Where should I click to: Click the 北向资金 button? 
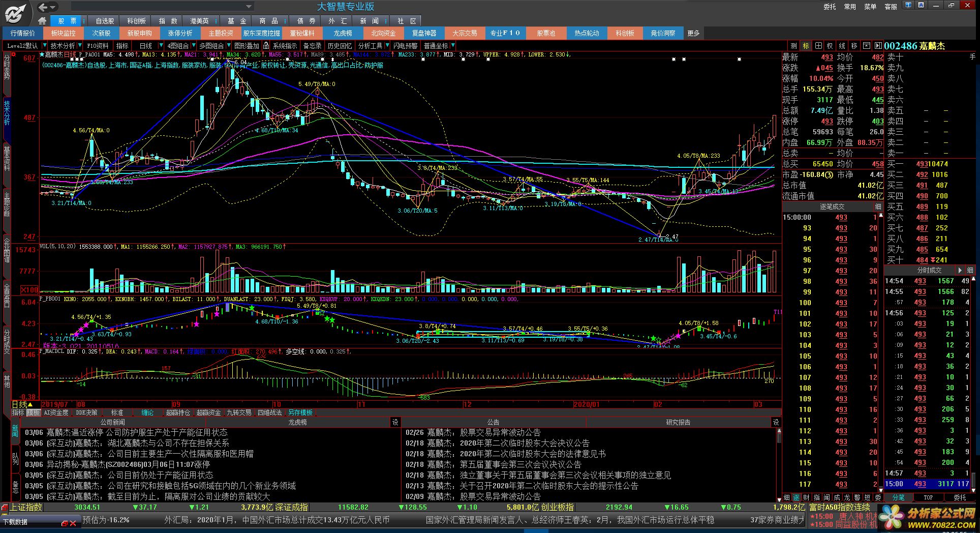click(383, 33)
